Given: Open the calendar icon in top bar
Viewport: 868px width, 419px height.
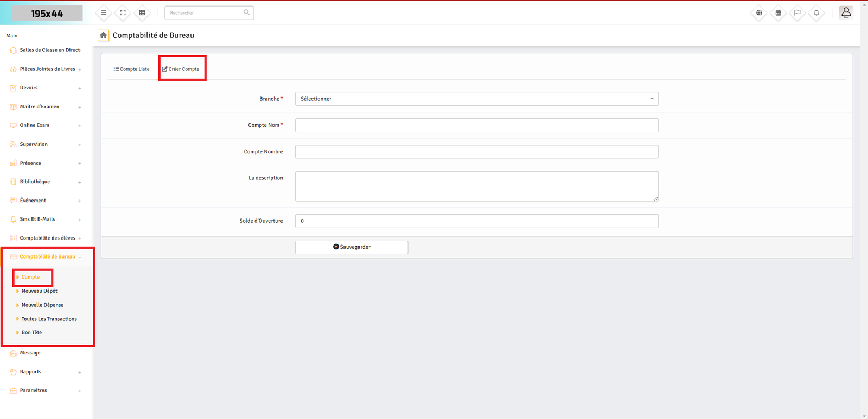Looking at the screenshot, I should (778, 12).
